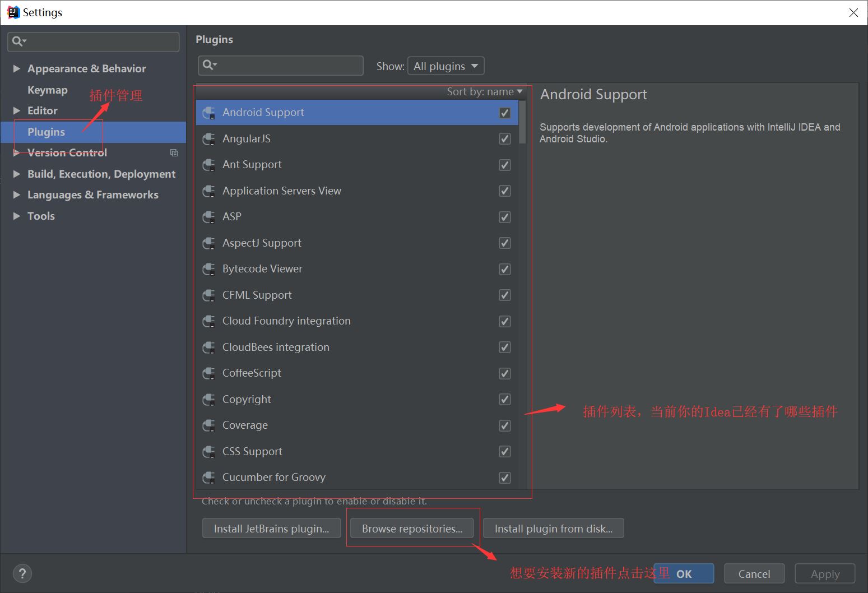
Task: Click Install JetBrains plugin button
Action: coord(272,528)
